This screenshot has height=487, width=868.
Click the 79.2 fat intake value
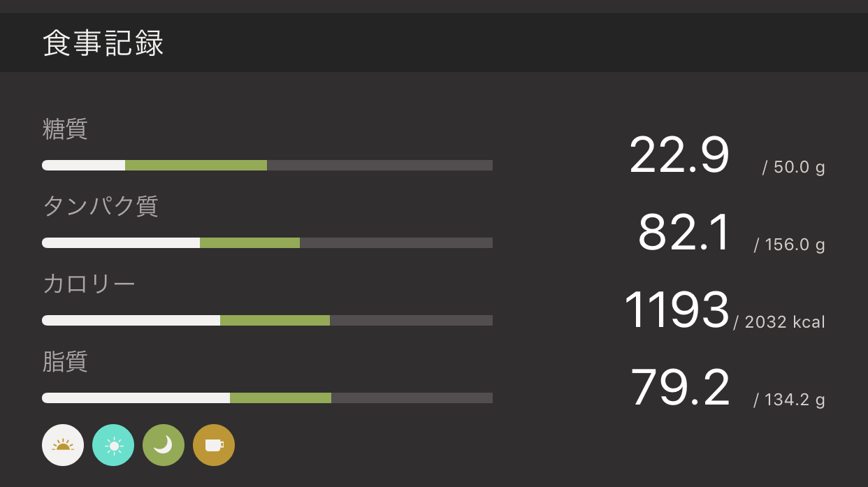[x=679, y=388]
